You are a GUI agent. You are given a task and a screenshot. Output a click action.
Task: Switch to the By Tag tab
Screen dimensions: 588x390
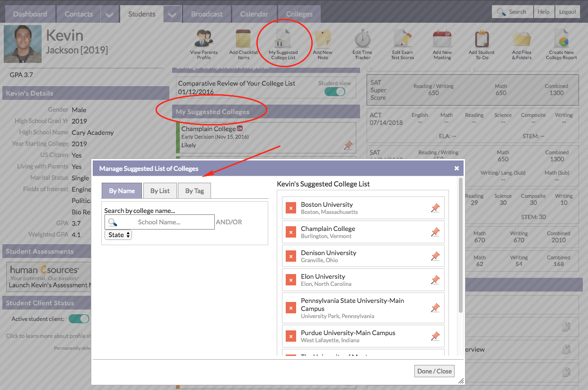[195, 191]
